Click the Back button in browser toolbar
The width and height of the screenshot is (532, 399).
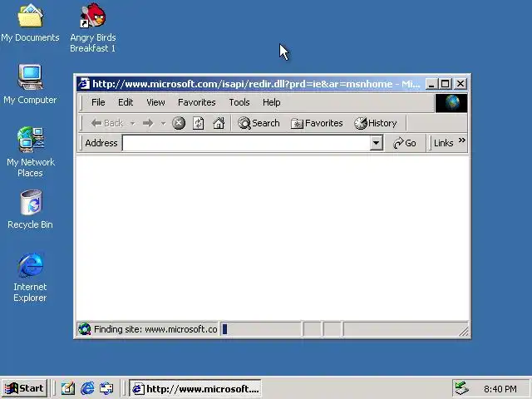tap(107, 123)
